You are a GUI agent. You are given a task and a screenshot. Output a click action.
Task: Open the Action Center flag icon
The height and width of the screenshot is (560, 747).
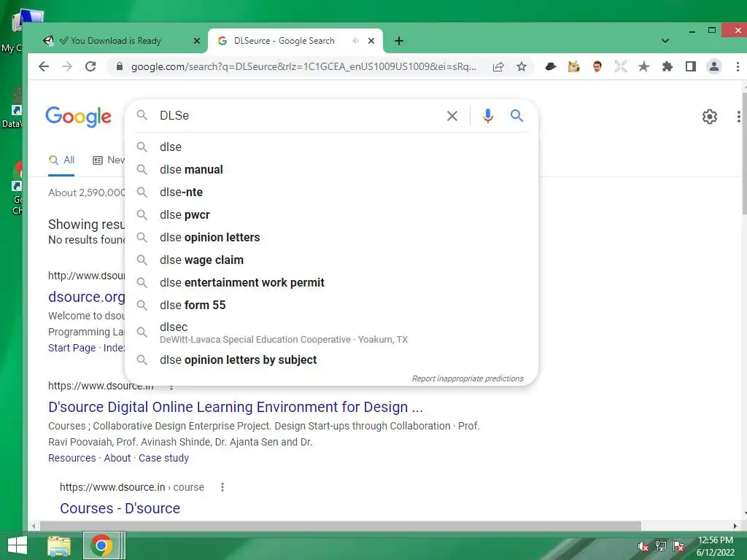point(678,546)
